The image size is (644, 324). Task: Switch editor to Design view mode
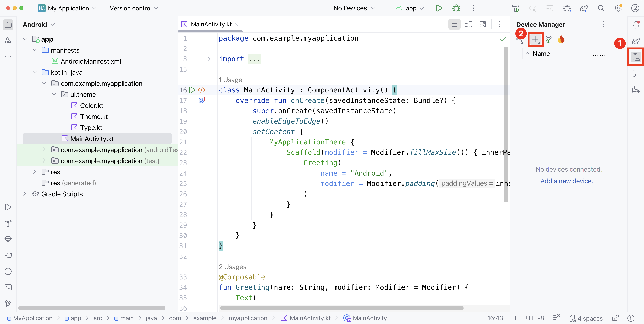[482, 24]
